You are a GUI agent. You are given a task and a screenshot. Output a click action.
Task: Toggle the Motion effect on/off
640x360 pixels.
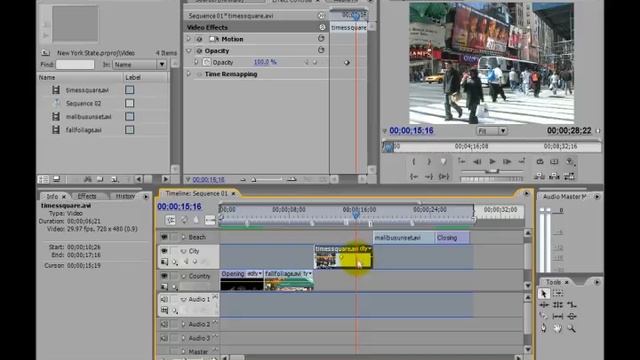[199, 39]
